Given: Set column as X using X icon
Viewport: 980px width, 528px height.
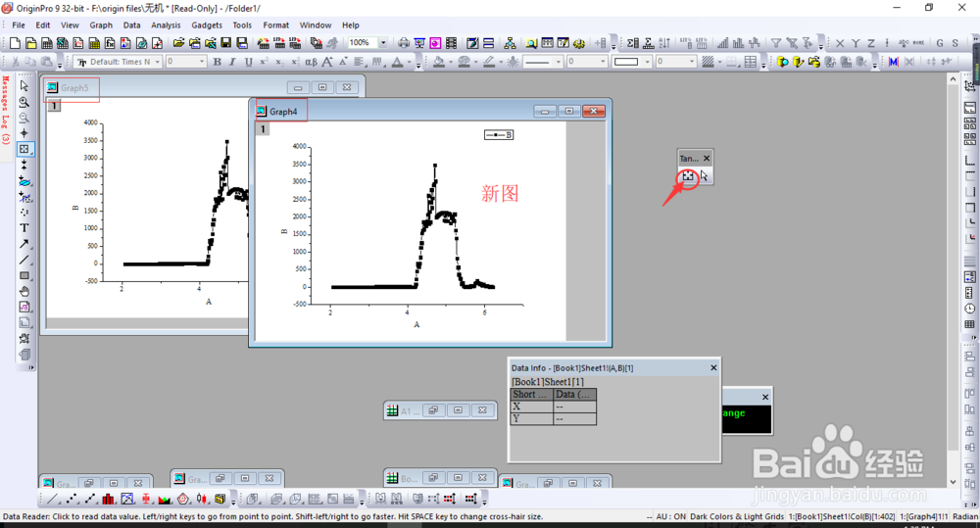Looking at the screenshot, I should pos(840,43).
